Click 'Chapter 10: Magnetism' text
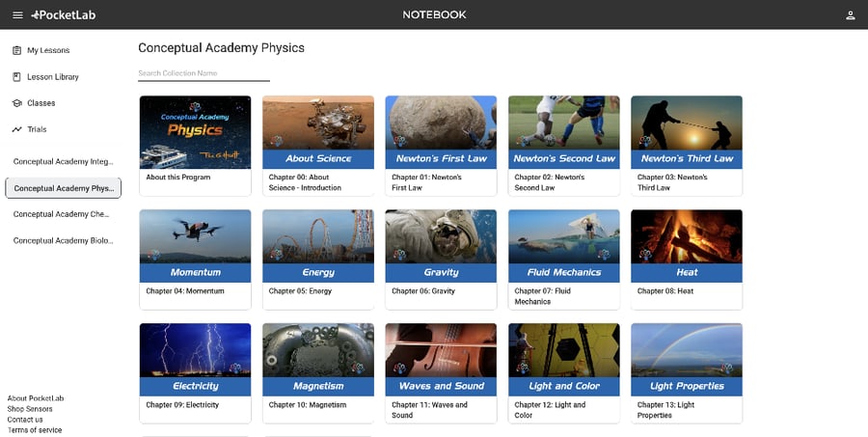868x437 pixels. coord(308,405)
